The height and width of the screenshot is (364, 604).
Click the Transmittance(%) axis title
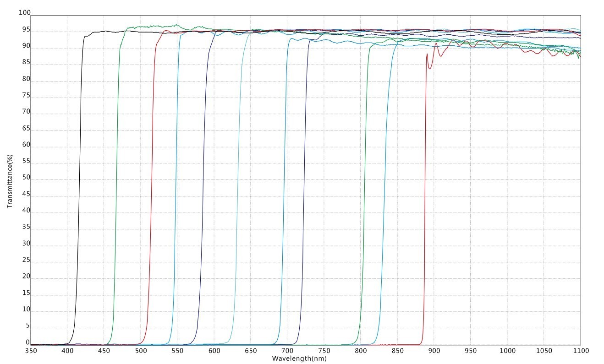click(x=10, y=181)
